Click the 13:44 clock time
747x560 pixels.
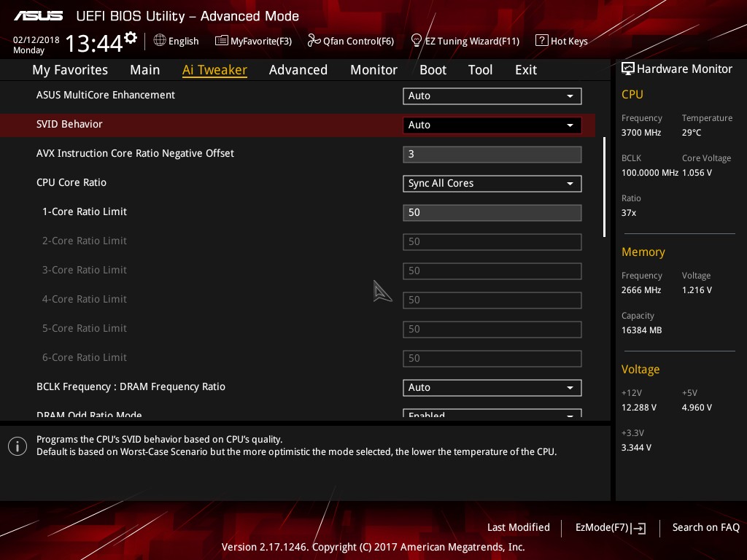click(94, 43)
